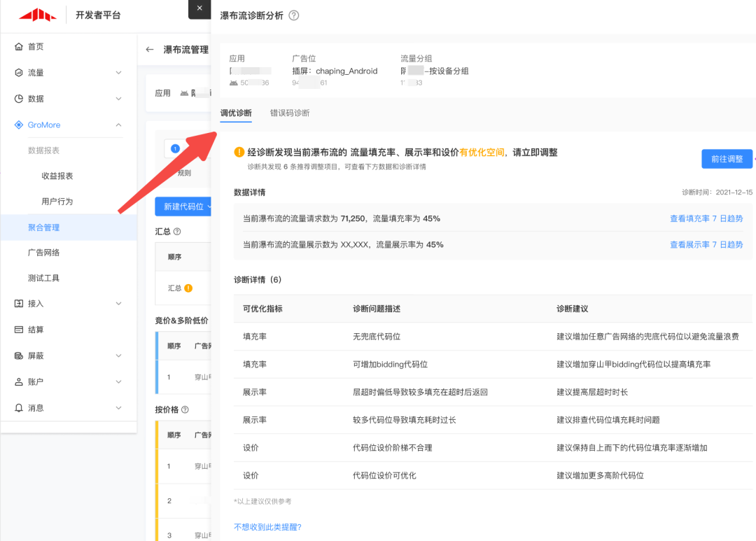This screenshot has height=541, width=756.
Task: Click the help icon beside 汇总 heading
Action: 177,232
